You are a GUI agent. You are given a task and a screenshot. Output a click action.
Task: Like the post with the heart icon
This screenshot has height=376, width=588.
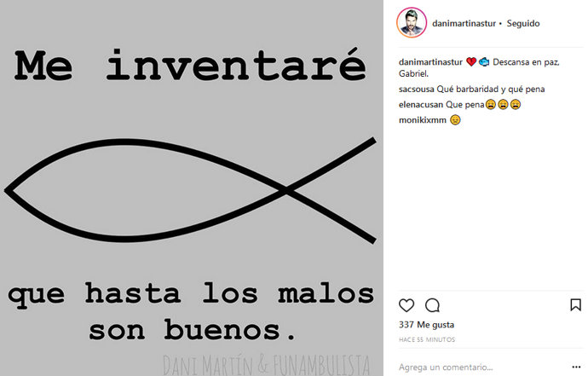[x=406, y=305]
